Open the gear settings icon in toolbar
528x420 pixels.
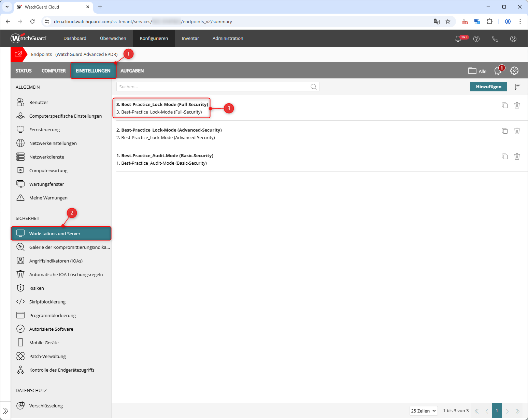tap(514, 71)
